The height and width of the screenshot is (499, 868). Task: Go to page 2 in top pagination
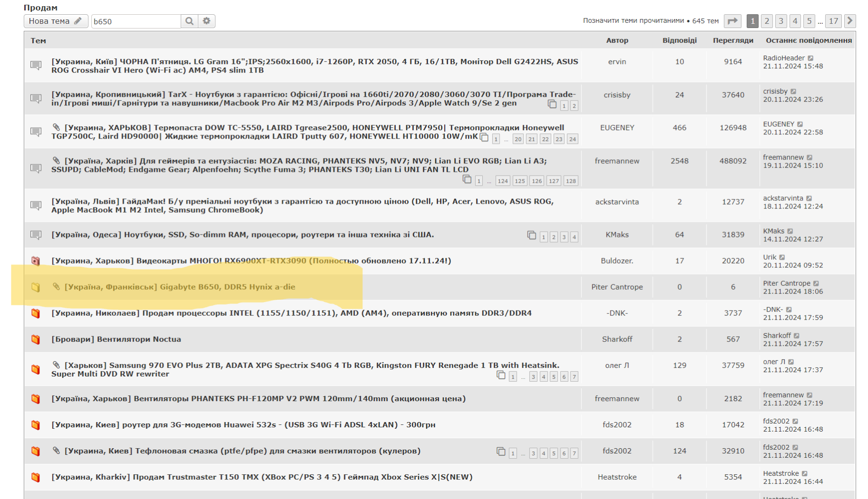pos(767,21)
